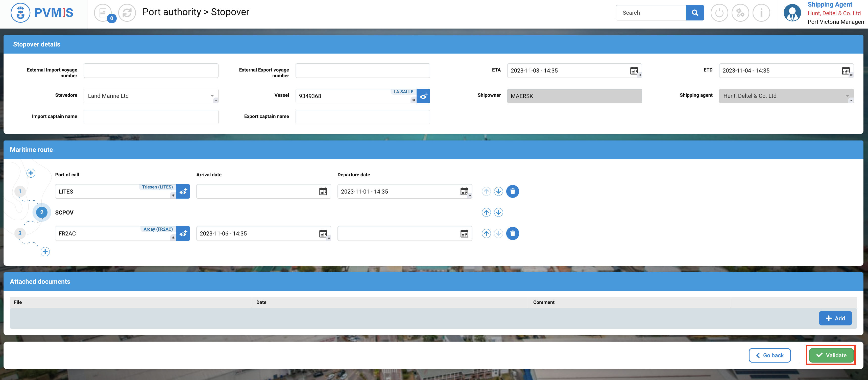This screenshot has width=868, height=380.
Task: Click the vessel lookup eye icon
Action: [423, 96]
